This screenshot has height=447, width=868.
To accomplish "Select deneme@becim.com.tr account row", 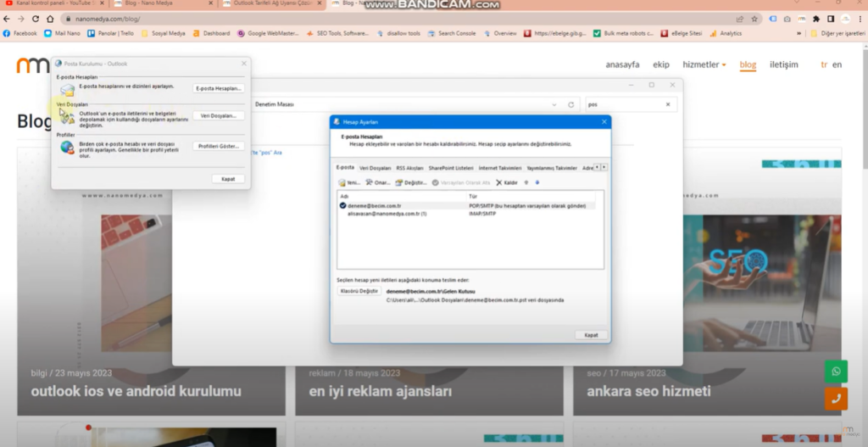I will (467, 205).
